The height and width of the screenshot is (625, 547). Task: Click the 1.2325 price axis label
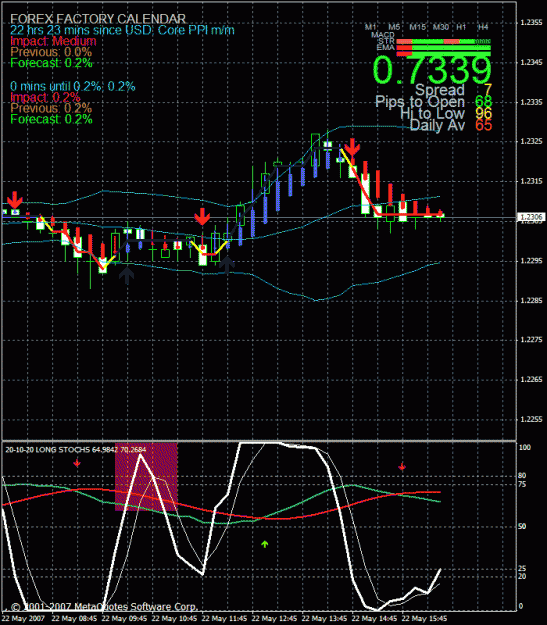531,142
